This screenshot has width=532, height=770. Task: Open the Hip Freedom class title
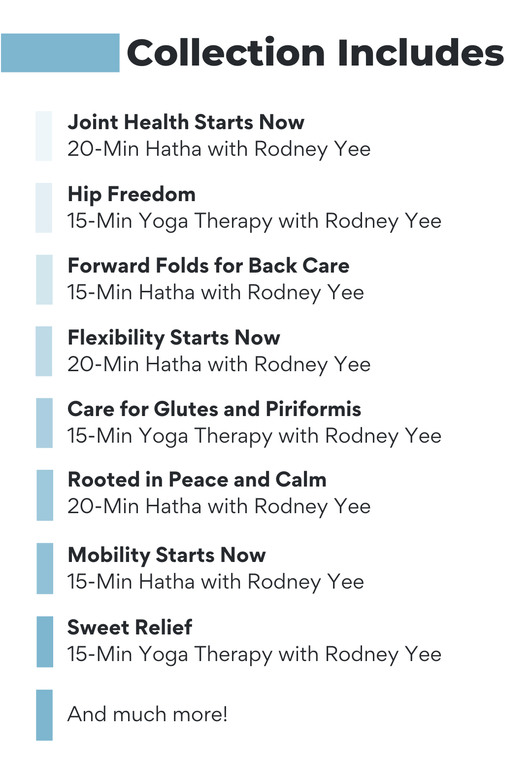point(132,194)
